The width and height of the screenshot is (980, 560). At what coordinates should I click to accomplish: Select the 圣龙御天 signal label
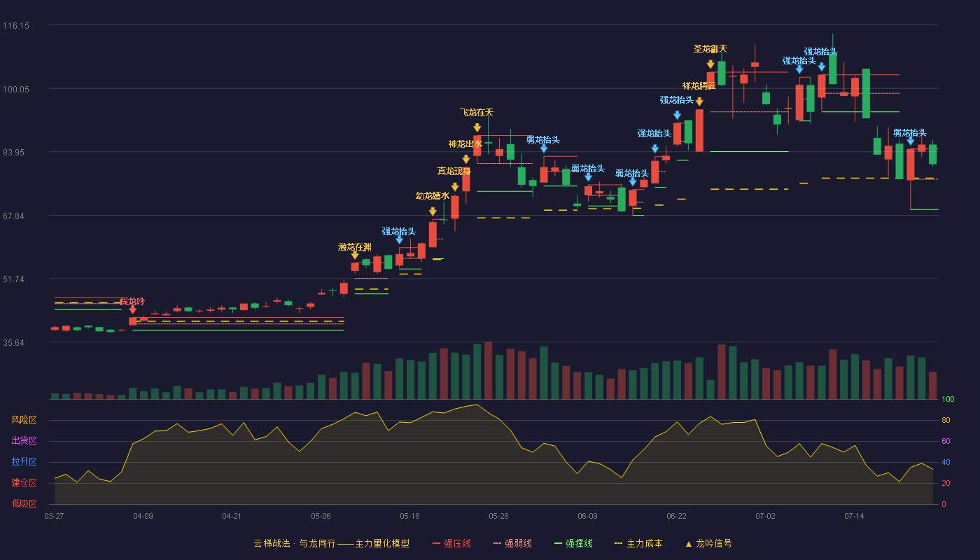pyautogui.click(x=710, y=49)
